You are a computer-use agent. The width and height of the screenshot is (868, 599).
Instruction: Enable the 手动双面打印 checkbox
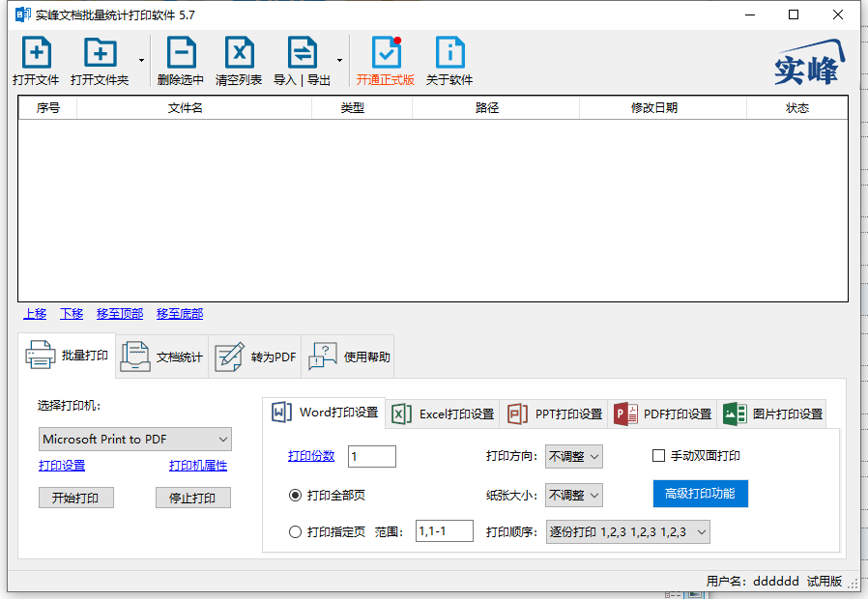(x=659, y=456)
